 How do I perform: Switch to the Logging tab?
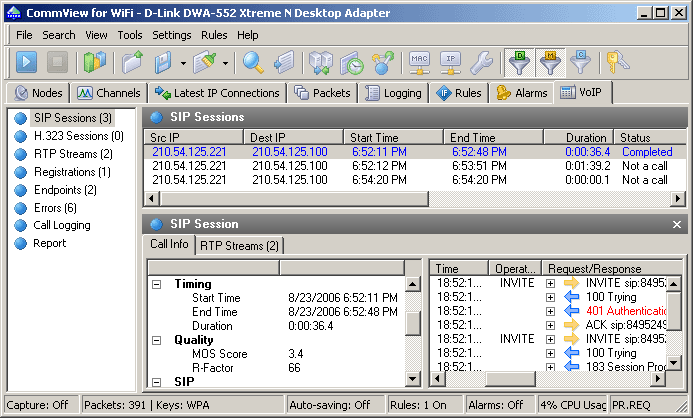[x=393, y=93]
